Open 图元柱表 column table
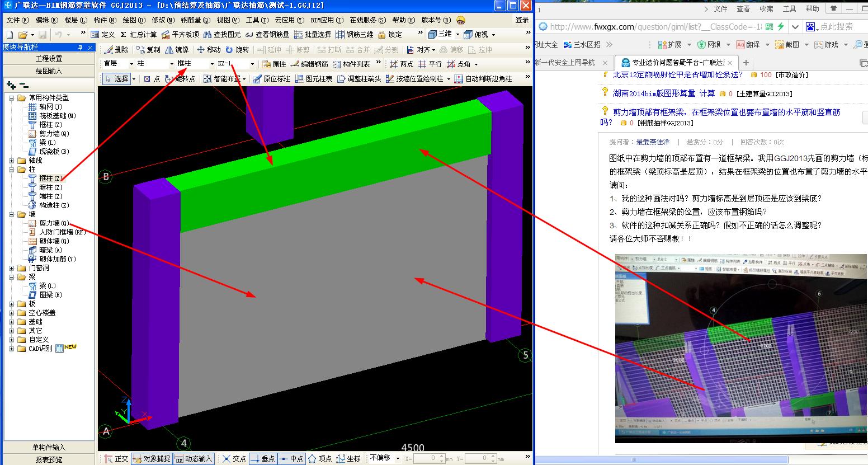Screen dimensions: 868x465 click(x=314, y=79)
